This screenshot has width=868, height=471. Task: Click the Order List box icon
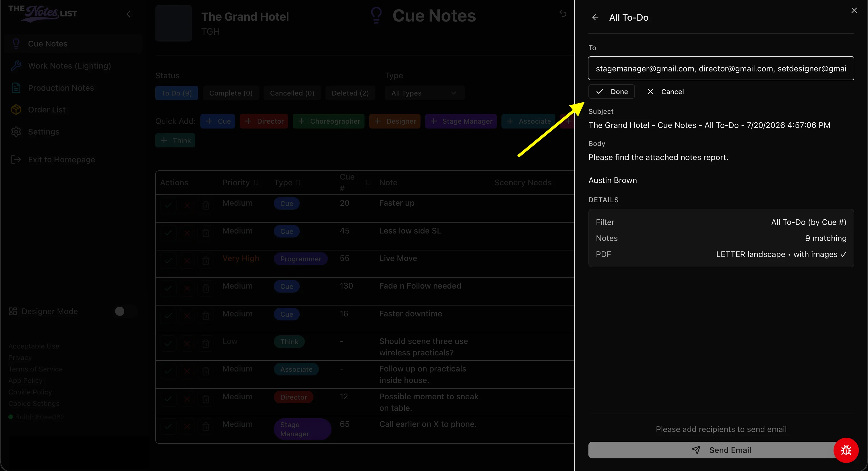point(16,109)
